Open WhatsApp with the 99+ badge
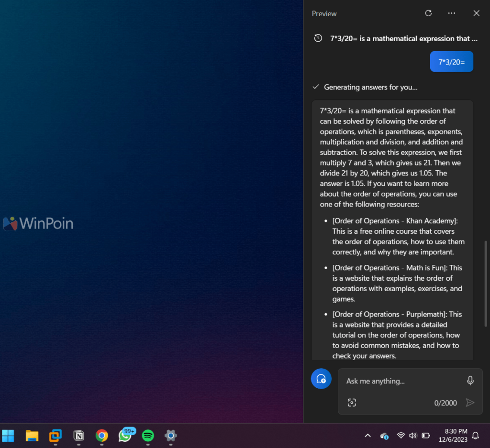Screen dimensions: 490x448 (125, 436)
